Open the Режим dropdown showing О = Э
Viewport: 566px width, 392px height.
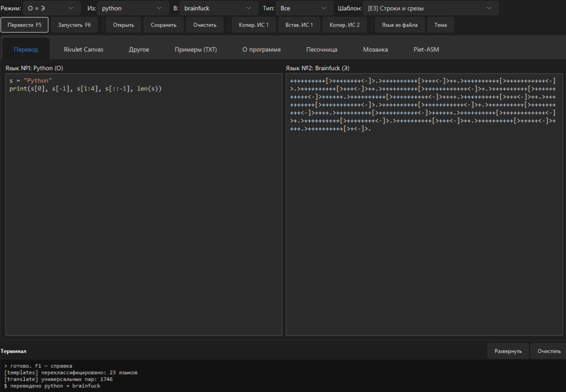[52, 8]
